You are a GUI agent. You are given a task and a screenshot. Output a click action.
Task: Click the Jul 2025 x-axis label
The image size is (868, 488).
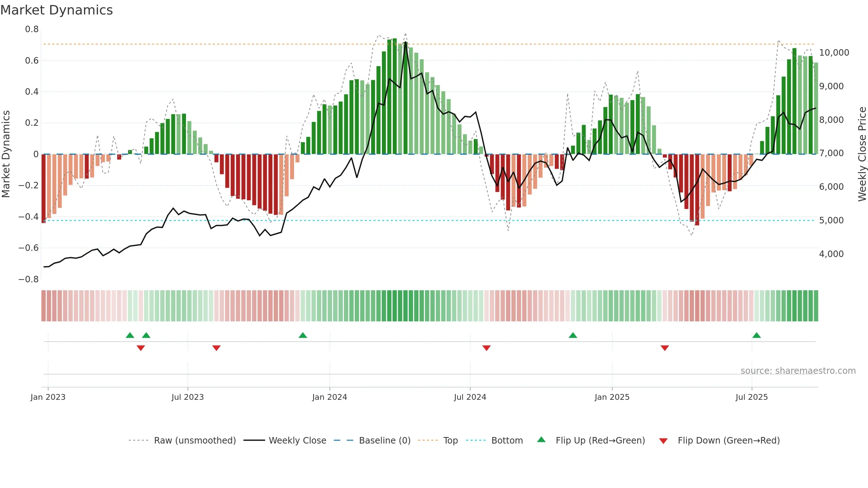click(x=752, y=397)
